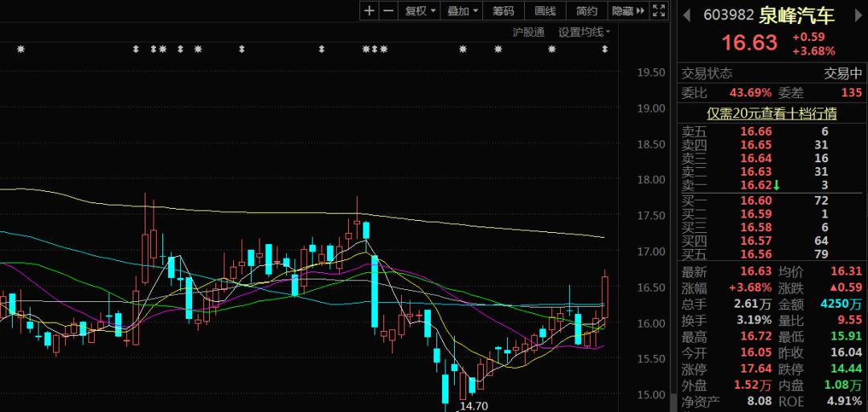Select the 卖一 16.62 order row
This screenshot has height=412, width=868.
click(x=755, y=186)
